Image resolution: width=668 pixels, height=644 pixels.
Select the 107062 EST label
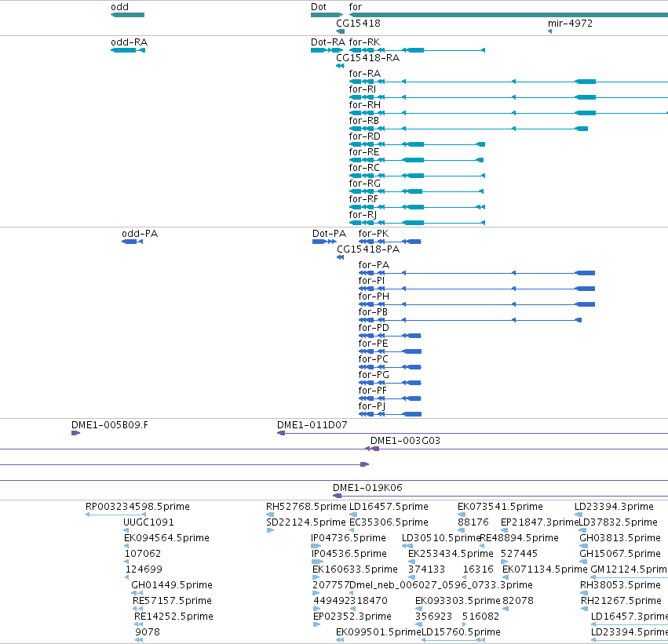(143, 554)
